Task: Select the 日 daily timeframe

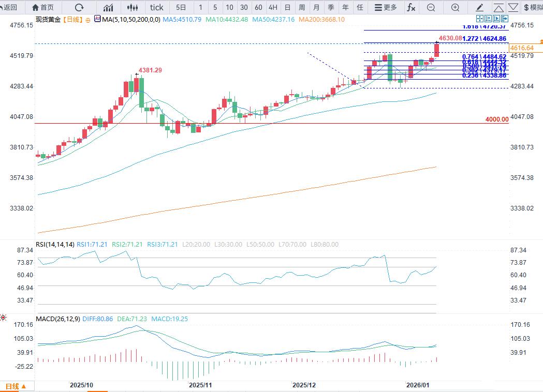Action: click(x=287, y=7)
